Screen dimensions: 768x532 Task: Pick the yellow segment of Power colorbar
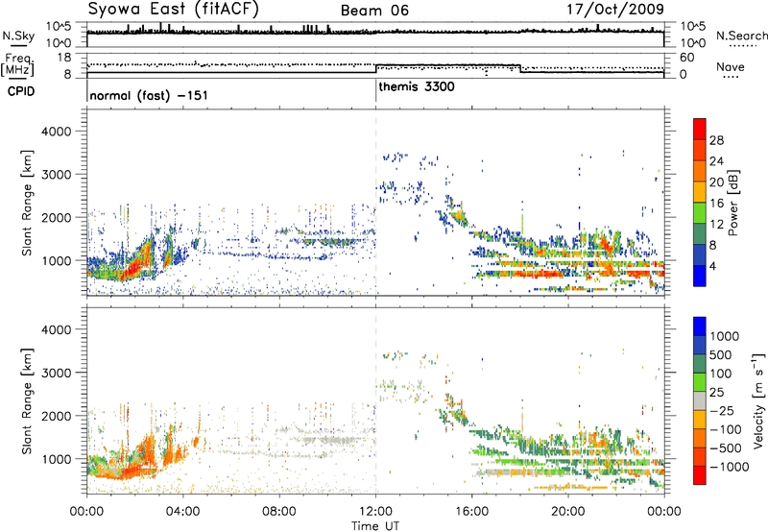(700, 192)
